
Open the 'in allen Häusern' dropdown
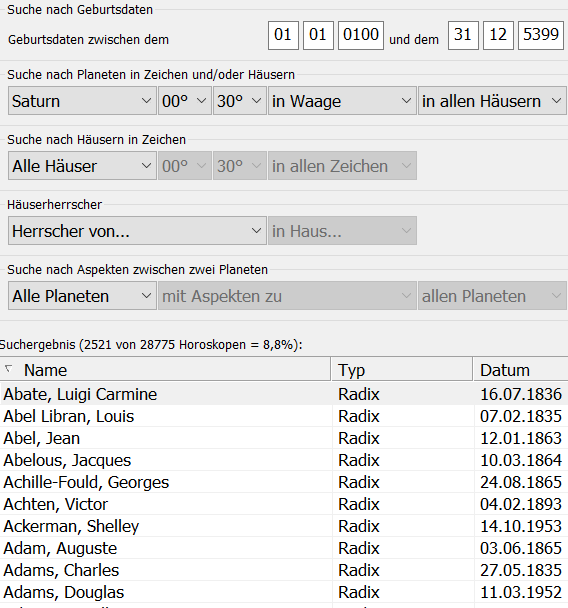click(492, 101)
